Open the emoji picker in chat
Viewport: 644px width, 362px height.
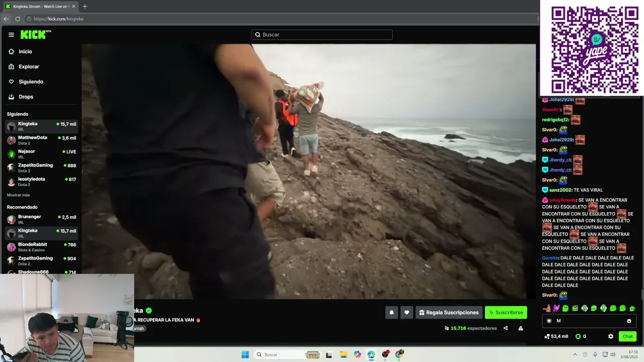629,321
